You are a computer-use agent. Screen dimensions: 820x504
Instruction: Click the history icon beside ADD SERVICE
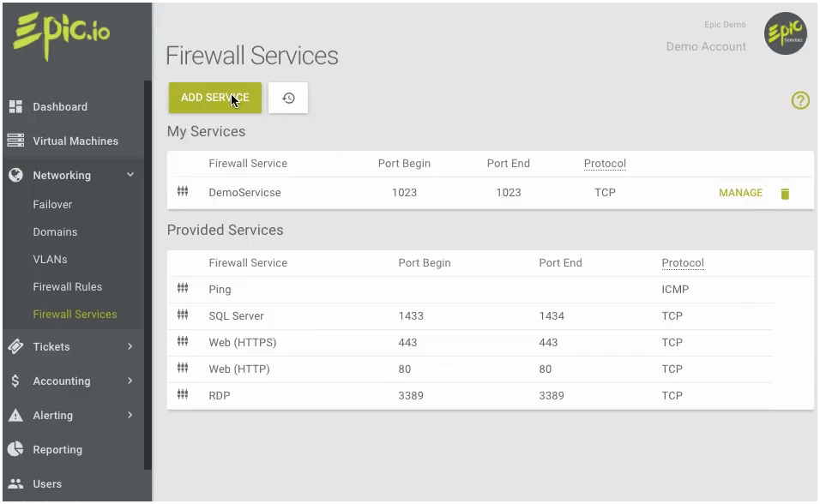click(x=287, y=98)
